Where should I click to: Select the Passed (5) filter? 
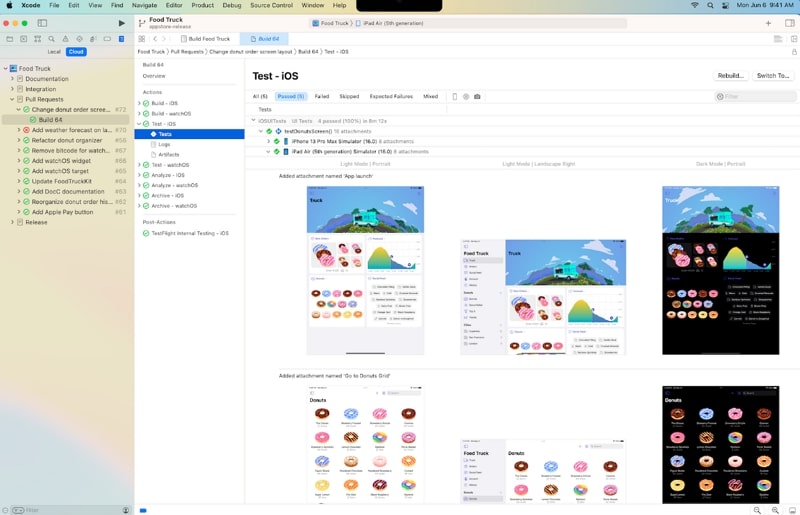tap(291, 96)
